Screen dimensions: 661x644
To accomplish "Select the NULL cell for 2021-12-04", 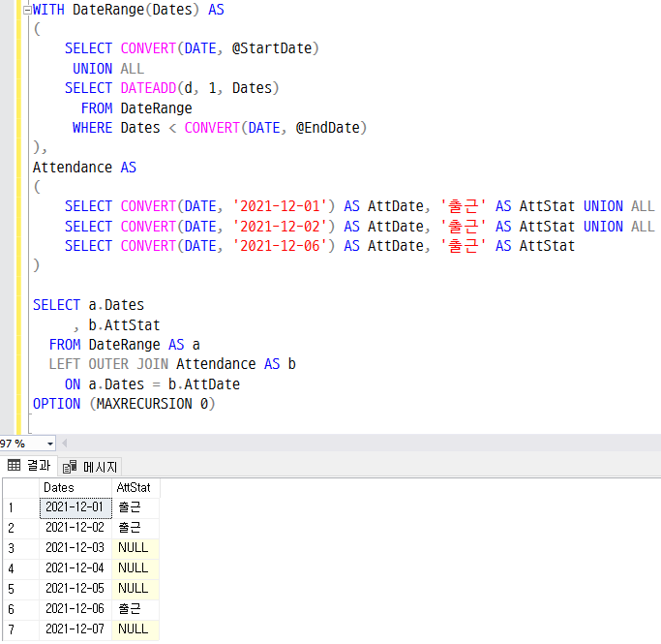I will pos(135,568).
